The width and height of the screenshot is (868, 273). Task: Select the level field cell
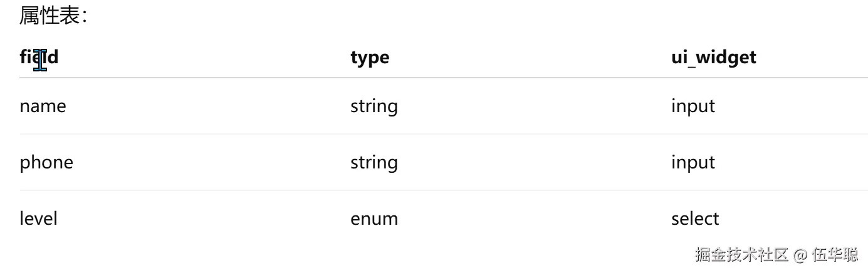(x=38, y=219)
